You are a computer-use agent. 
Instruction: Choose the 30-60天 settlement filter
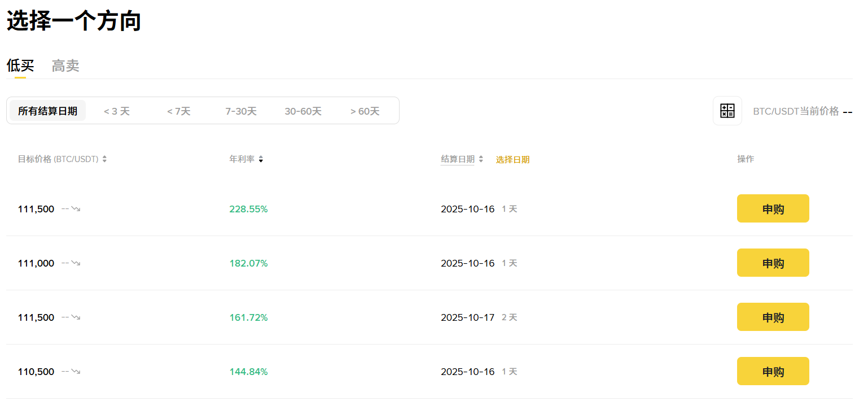[x=303, y=111]
